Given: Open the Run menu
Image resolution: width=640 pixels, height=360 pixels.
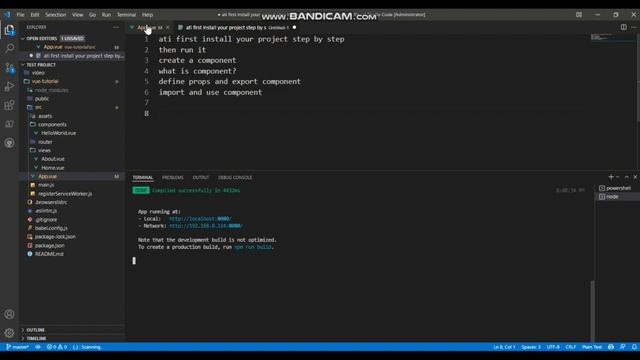Looking at the screenshot, I should point(107,15).
